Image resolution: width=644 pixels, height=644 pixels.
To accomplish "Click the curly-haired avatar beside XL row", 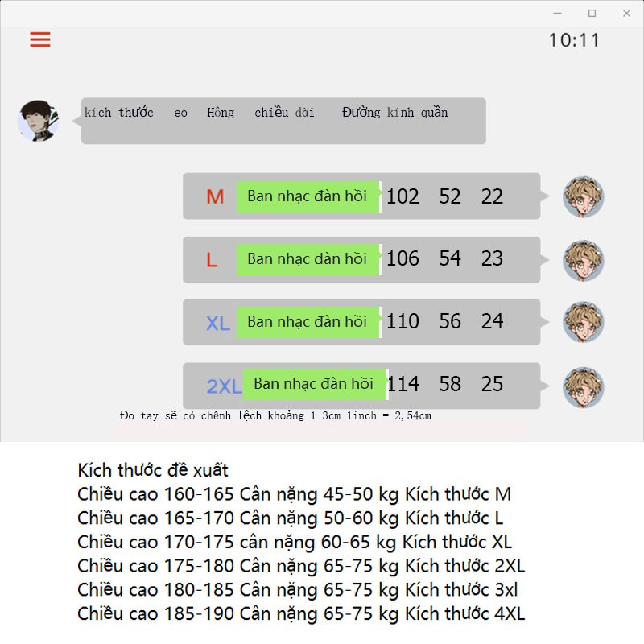I will (x=583, y=322).
